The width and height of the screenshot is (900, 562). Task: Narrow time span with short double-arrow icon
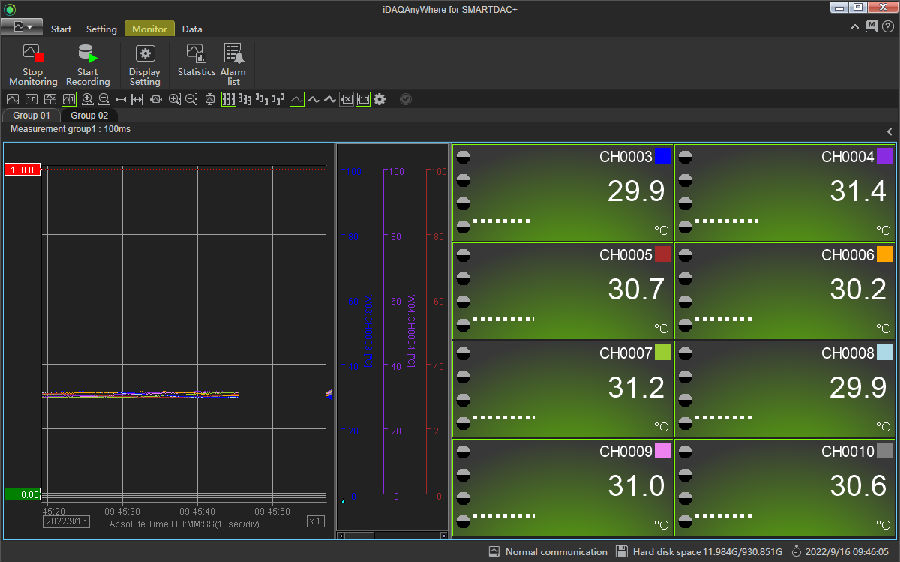(x=121, y=99)
